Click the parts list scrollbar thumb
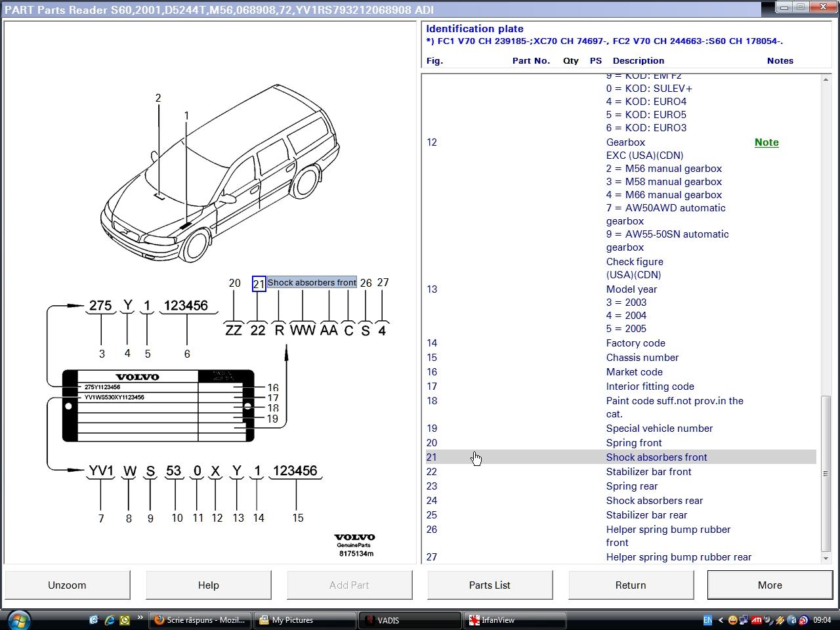Image resolution: width=840 pixels, height=630 pixels. (826, 474)
